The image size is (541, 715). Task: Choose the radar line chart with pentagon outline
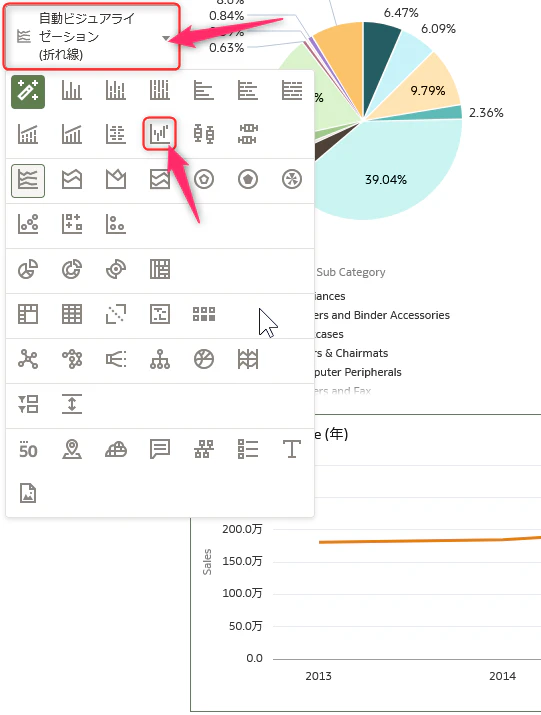pyautogui.click(x=203, y=179)
